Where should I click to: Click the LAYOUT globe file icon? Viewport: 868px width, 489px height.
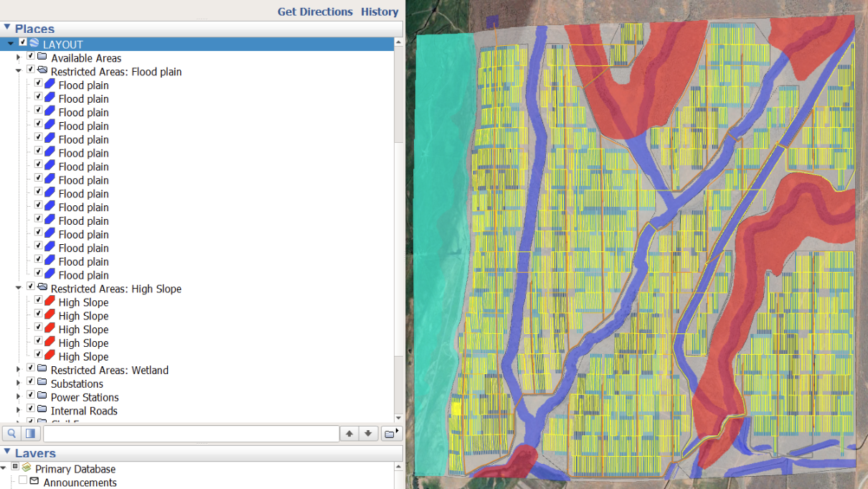click(34, 44)
